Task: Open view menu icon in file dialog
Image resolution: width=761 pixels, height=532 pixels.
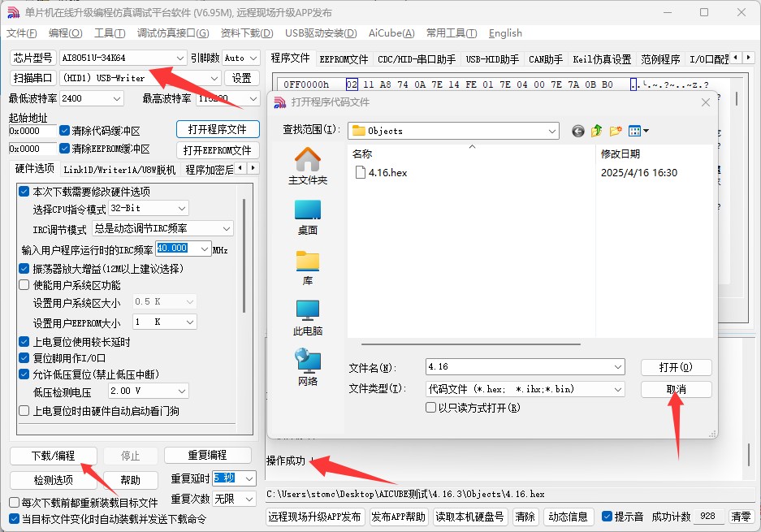Action: pos(638,131)
